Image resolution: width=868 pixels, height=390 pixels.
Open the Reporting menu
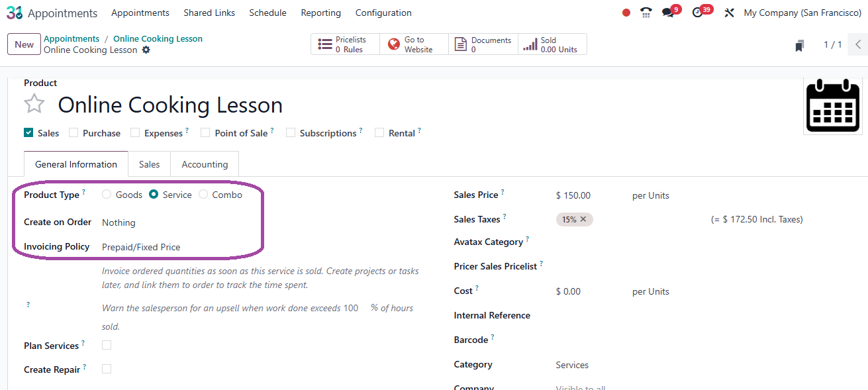tap(320, 13)
